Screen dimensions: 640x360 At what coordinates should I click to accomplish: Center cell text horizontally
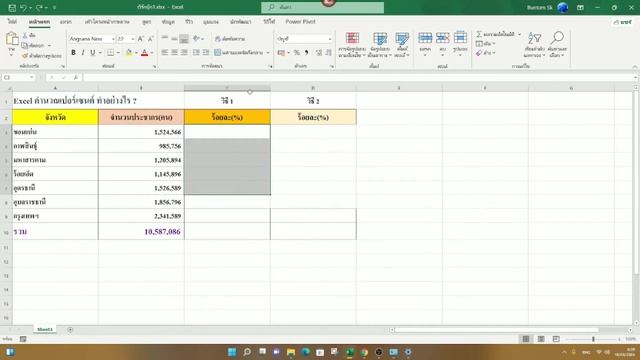pos(174,53)
